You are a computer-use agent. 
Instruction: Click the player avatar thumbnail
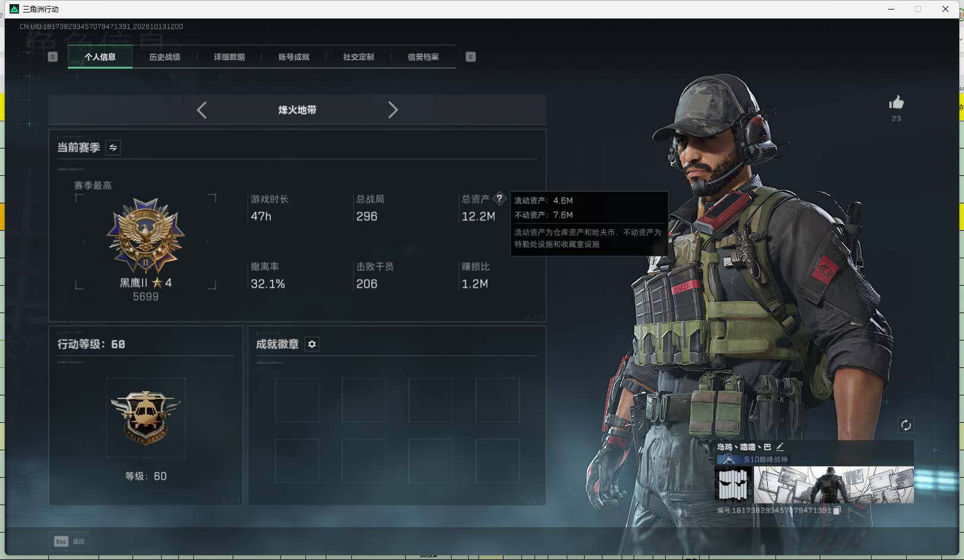tap(733, 484)
